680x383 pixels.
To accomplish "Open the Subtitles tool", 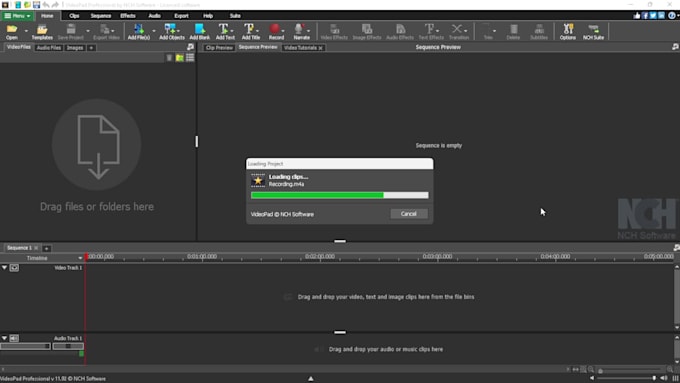I will 539,32.
